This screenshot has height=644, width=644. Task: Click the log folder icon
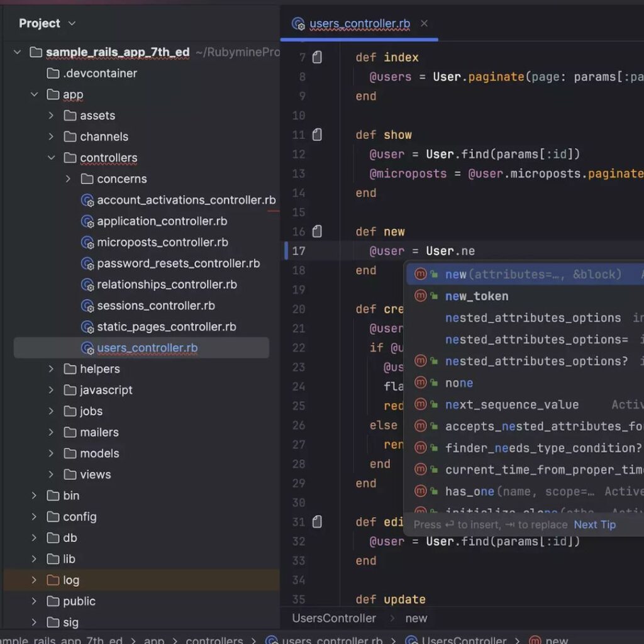tap(53, 580)
